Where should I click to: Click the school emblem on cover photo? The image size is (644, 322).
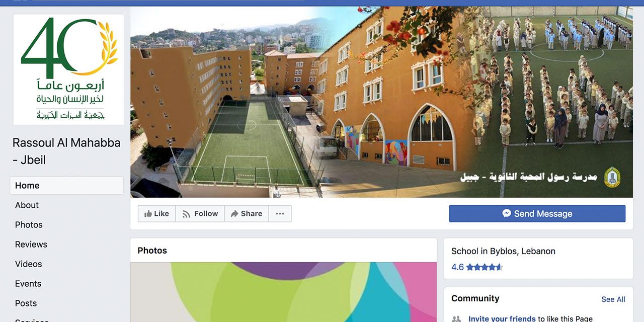coord(612,177)
